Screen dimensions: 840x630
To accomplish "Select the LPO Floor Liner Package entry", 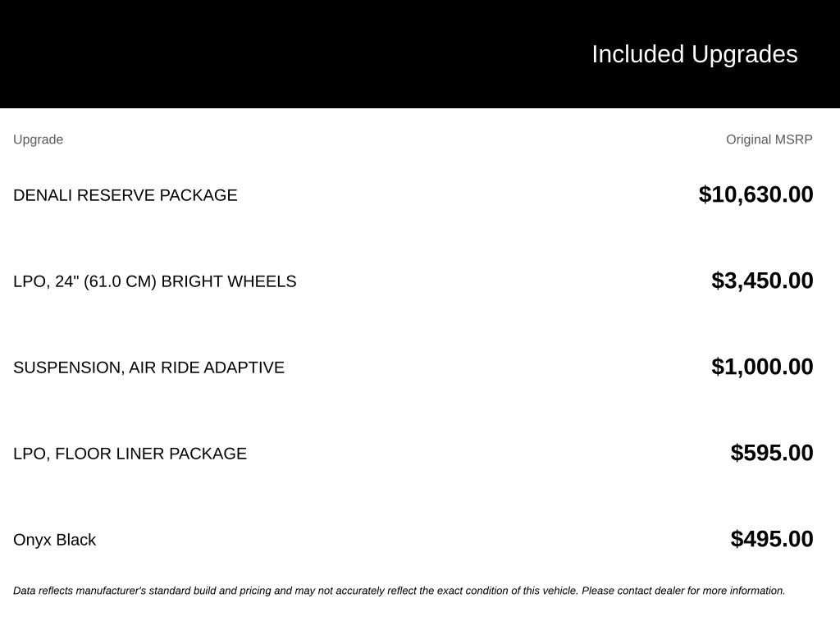I will (130, 454).
